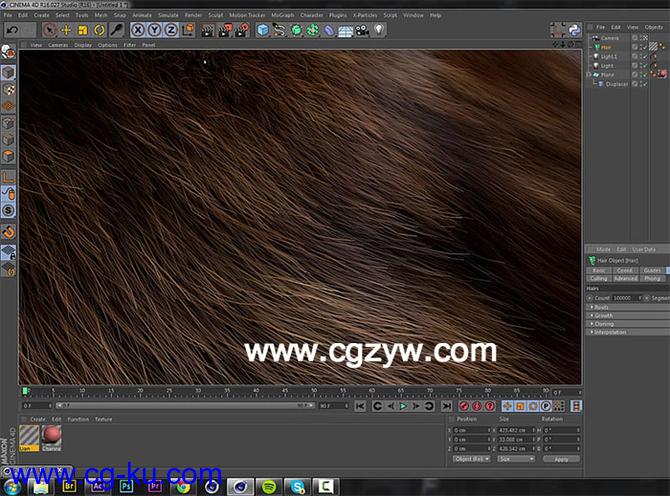
Task: Open the Size mode dropdown
Action: [516, 459]
